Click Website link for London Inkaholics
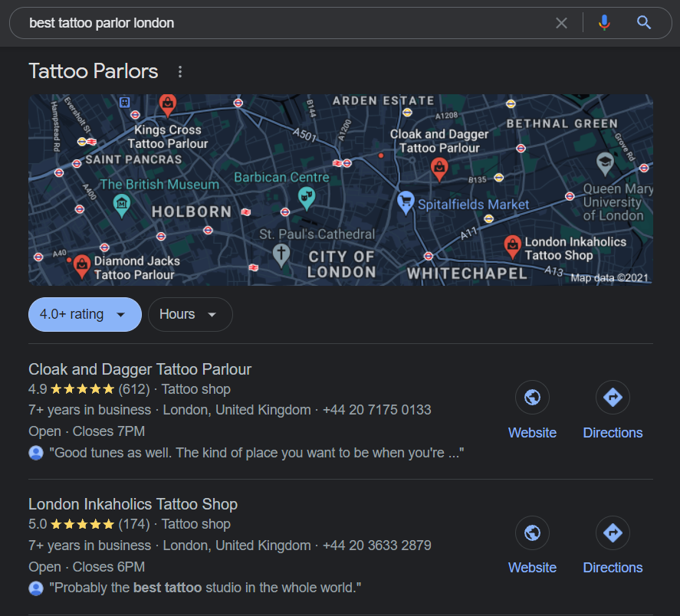Screen dimensions: 680x616 point(532,568)
